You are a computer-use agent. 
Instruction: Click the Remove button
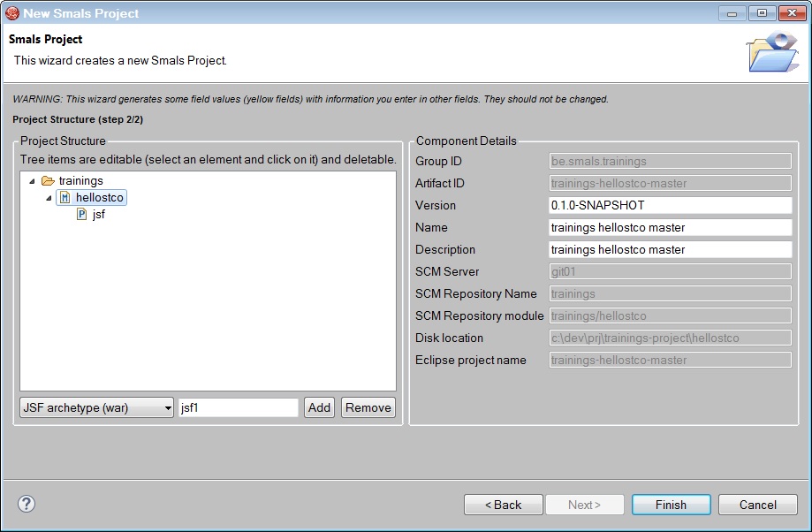[368, 407]
